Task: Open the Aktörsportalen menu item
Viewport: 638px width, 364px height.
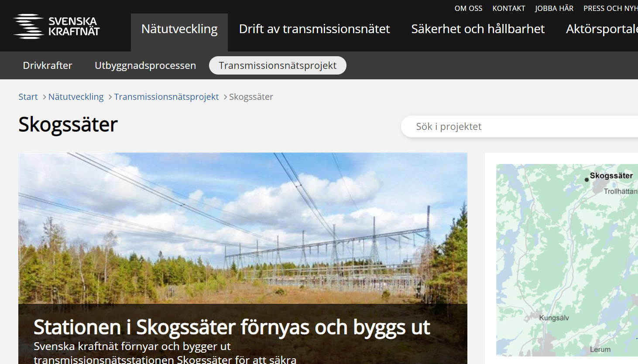Action: (x=602, y=29)
